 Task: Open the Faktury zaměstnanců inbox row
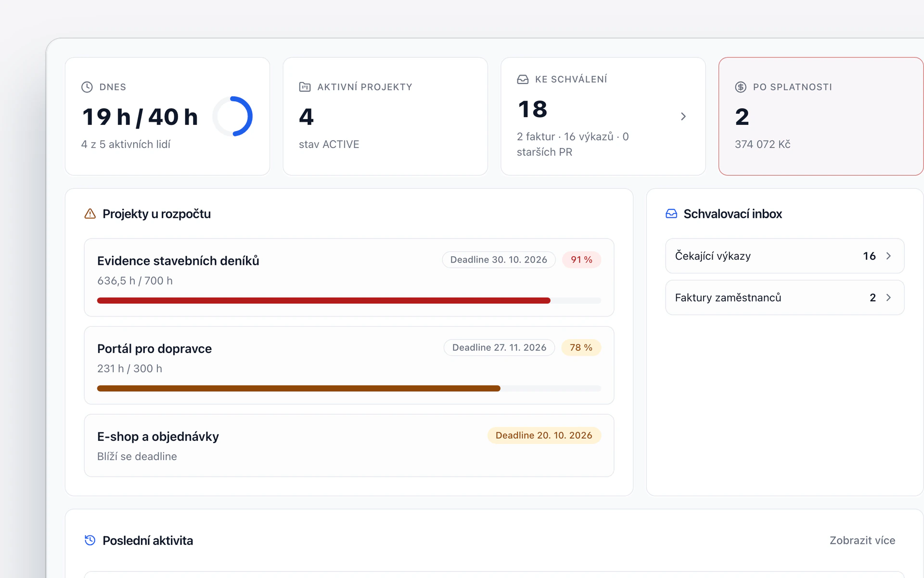coord(784,298)
